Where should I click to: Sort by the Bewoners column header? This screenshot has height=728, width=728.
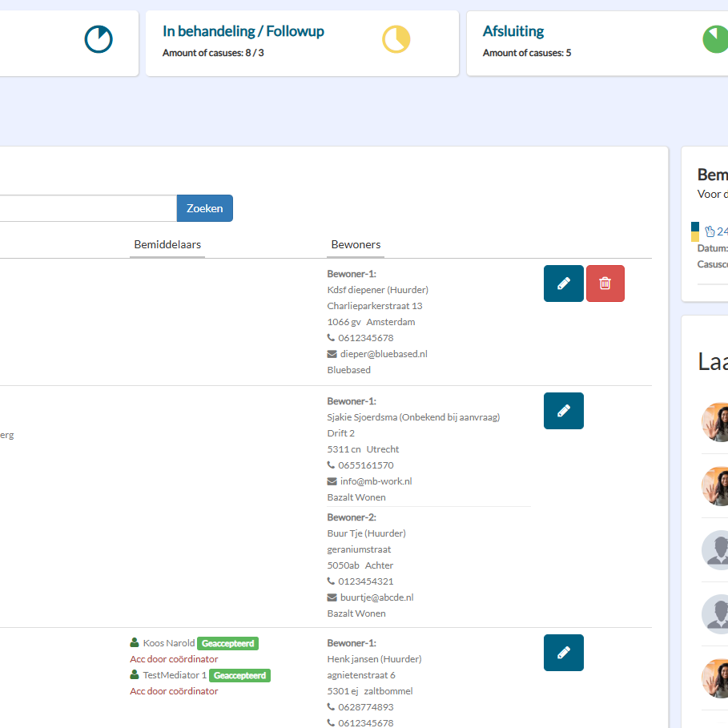tap(356, 244)
